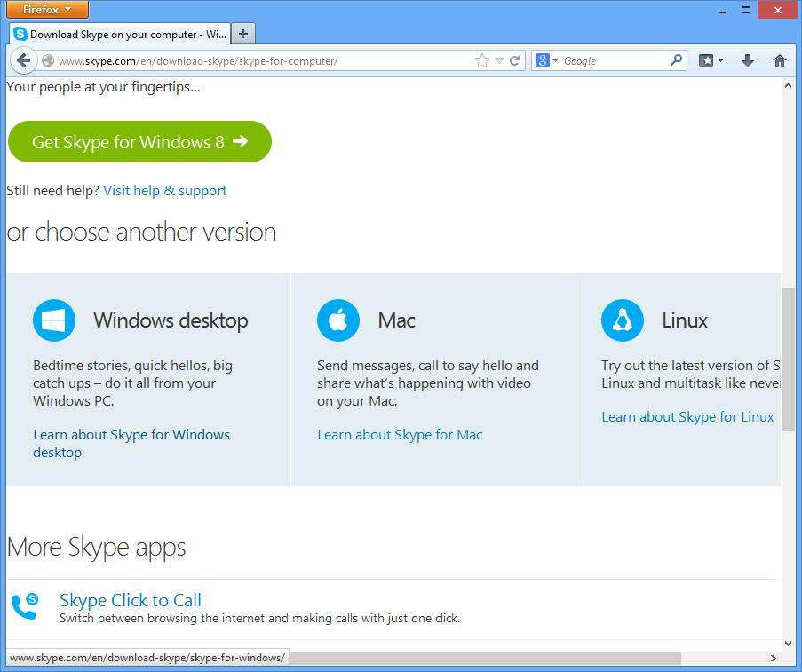
Task: Click 'Your people at your fingertips...' text
Action: (103, 87)
